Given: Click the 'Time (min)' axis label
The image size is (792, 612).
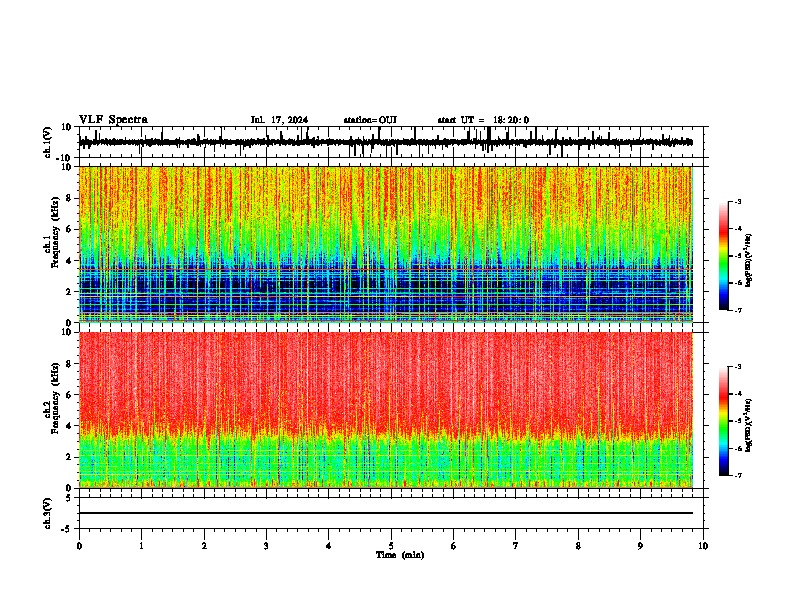Looking at the screenshot, I should (400, 555).
